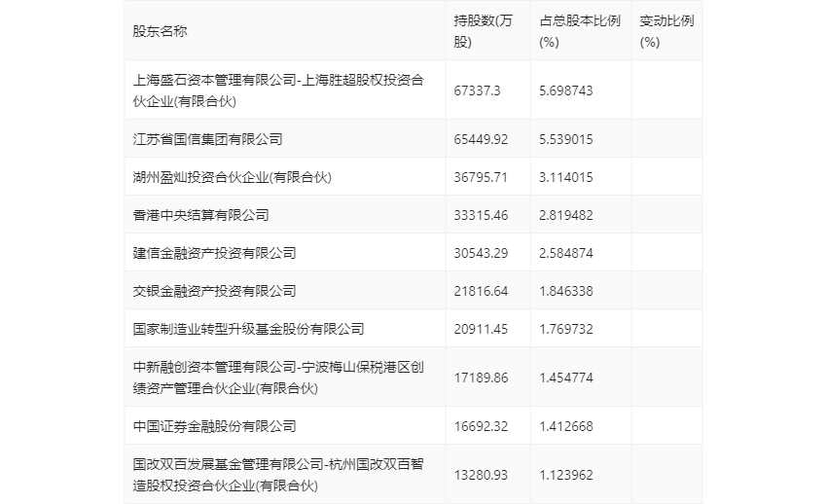Click the 变动比例(%) column header
Image resolution: width=827 pixels, height=504 pixels.
pos(666,31)
